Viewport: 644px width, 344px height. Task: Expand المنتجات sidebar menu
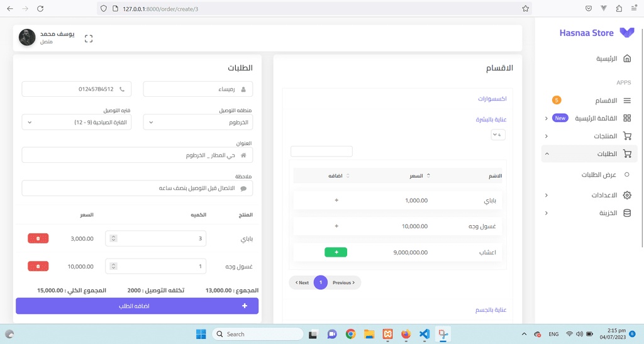[x=589, y=136]
